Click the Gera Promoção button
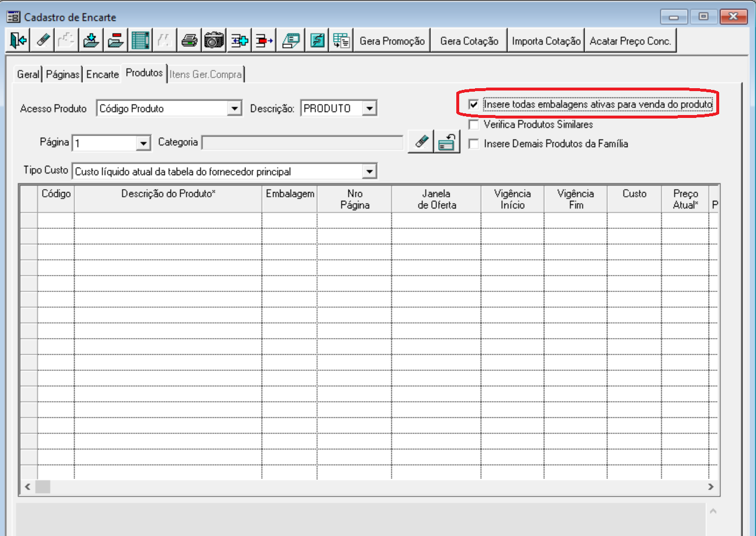The width and height of the screenshot is (756, 536). point(392,41)
